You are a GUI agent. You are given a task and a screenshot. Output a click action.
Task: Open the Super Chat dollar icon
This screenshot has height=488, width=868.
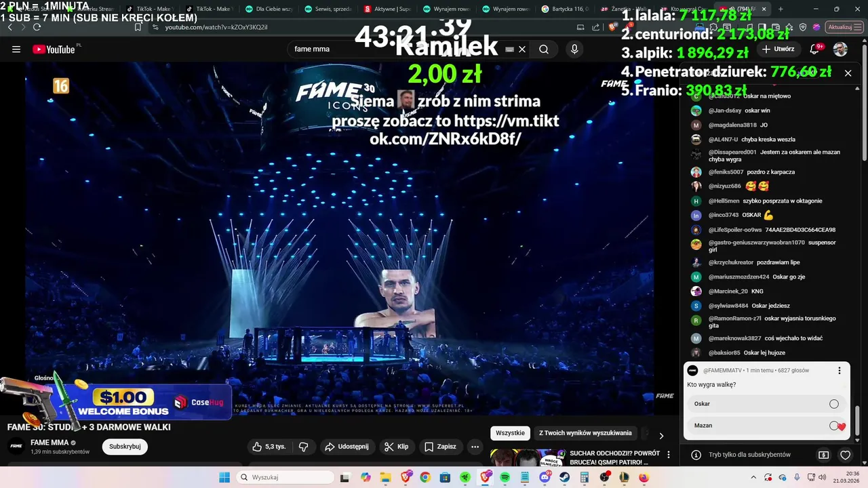pos(823,455)
